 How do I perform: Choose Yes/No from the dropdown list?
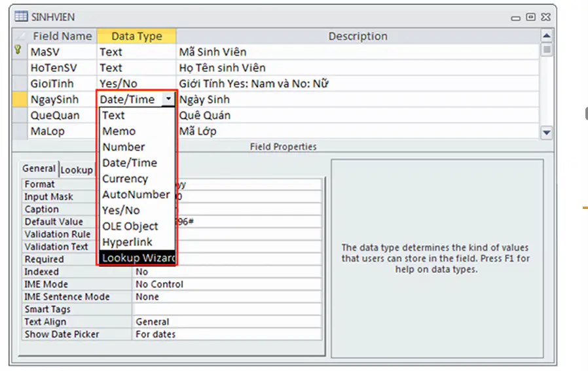click(x=137, y=210)
